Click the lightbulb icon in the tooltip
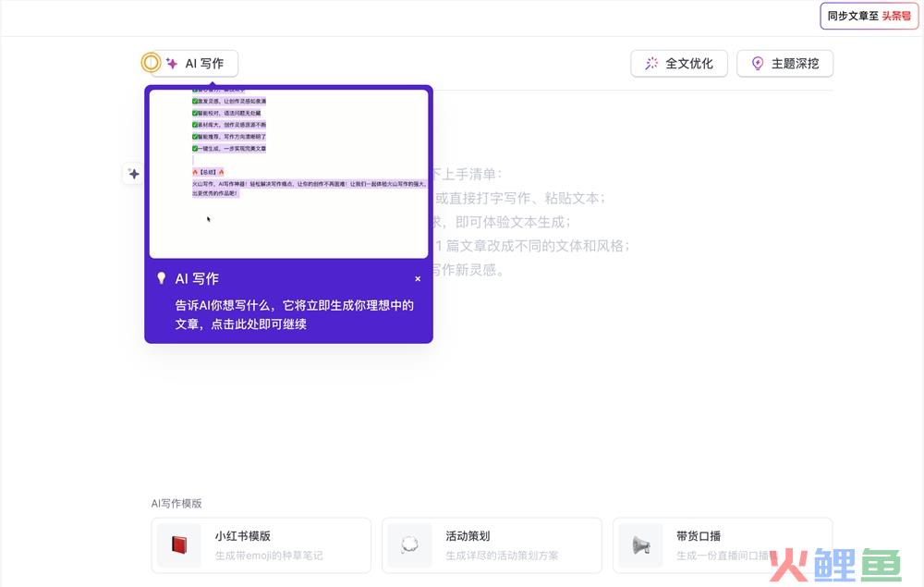This screenshot has height=587, width=924. click(x=162, y=278)
